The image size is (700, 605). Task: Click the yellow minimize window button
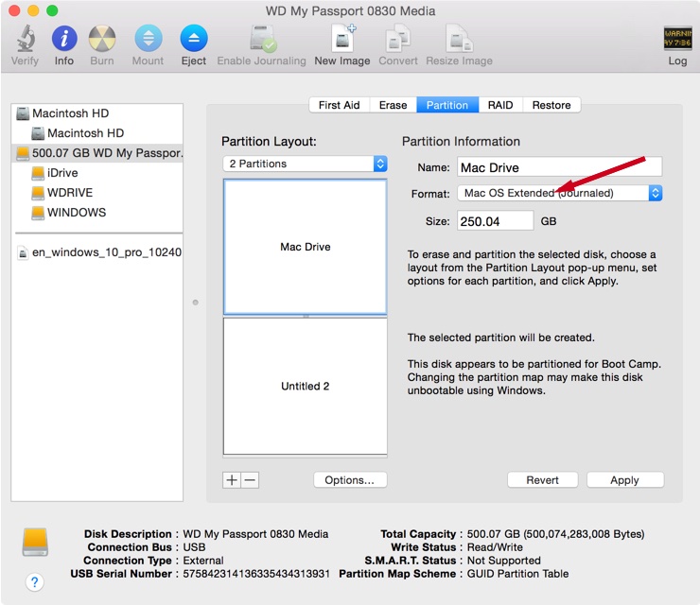pos(33,10)
